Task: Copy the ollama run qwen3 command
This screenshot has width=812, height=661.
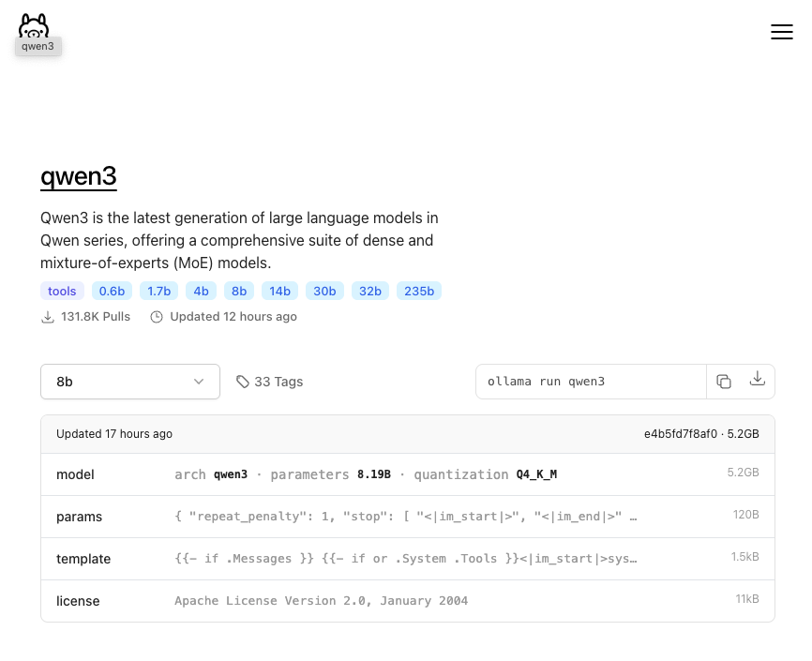Action: pyautogui.click(x=724, y=382)
